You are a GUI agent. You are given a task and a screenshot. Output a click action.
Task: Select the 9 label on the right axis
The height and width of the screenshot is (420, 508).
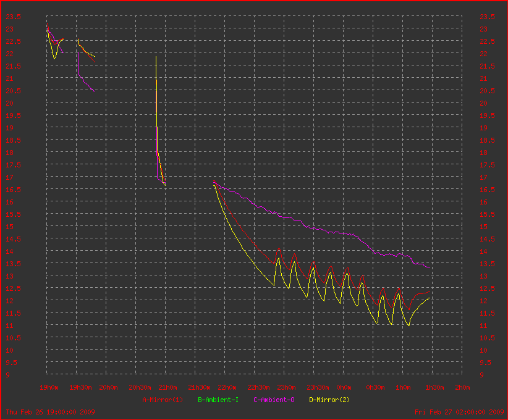coord(482,375)
